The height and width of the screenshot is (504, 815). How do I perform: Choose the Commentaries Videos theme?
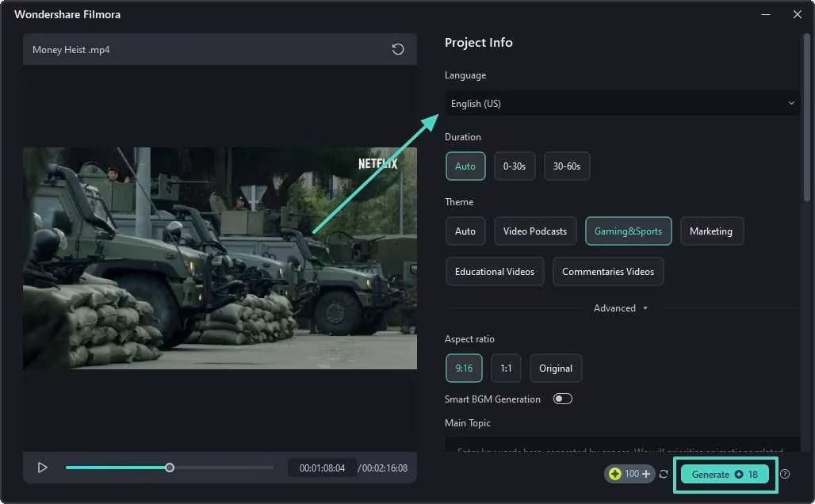[607, 272]
